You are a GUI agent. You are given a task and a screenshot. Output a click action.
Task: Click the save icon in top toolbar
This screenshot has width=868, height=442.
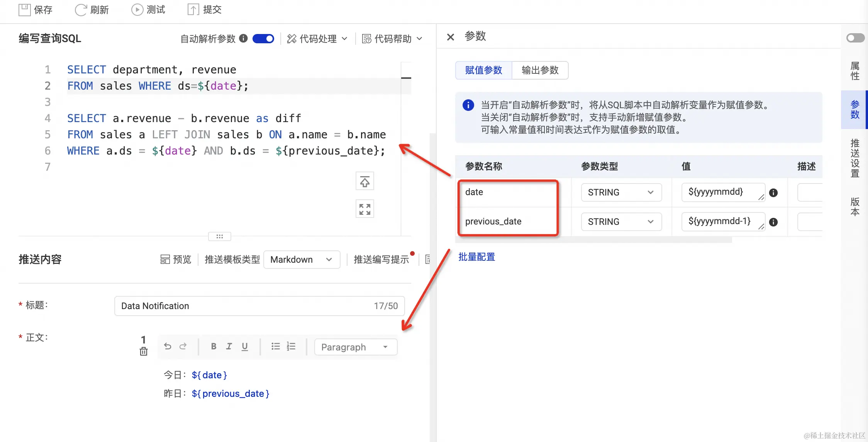[x=25, y=10]
